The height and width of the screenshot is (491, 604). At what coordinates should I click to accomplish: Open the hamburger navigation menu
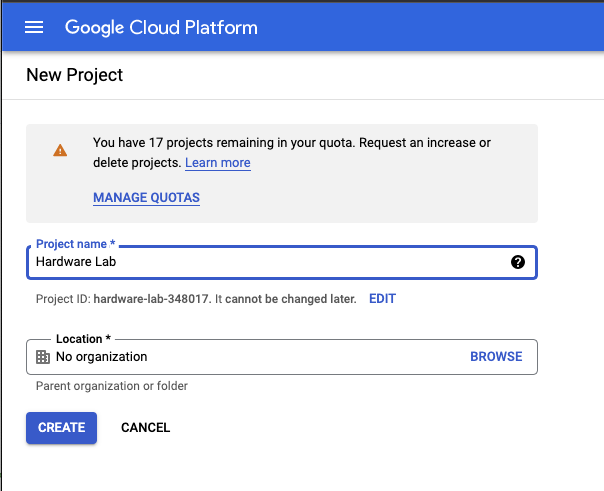click(x=34, y=27)
